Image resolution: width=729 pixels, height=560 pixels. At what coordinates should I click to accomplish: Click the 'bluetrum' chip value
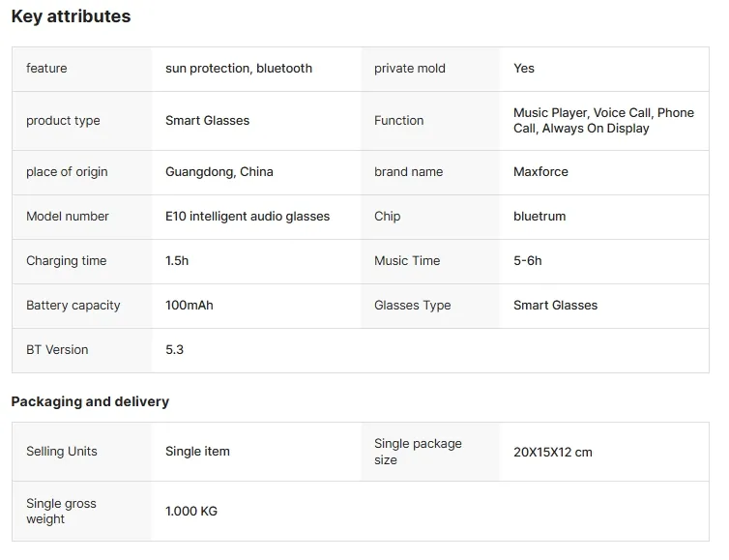pyautogui.click(x=539, y=217)
